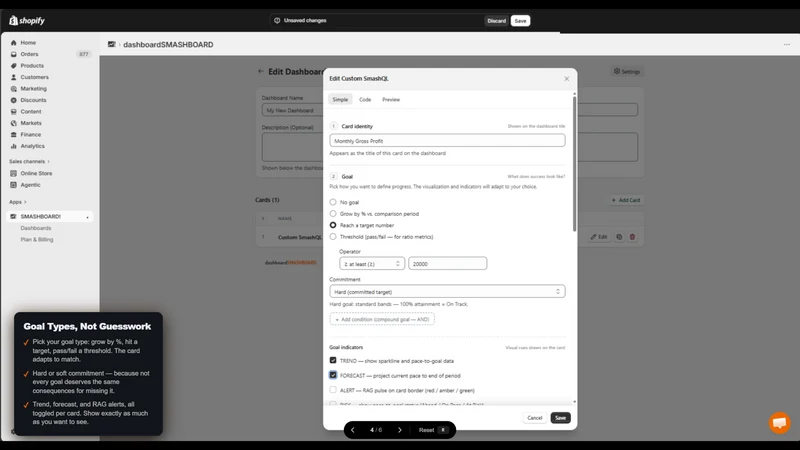The width and height of the screenshot is (800, 450).
Task: Click Discard in the top bar
Action: pyautogui.click(x=496, y=21)
